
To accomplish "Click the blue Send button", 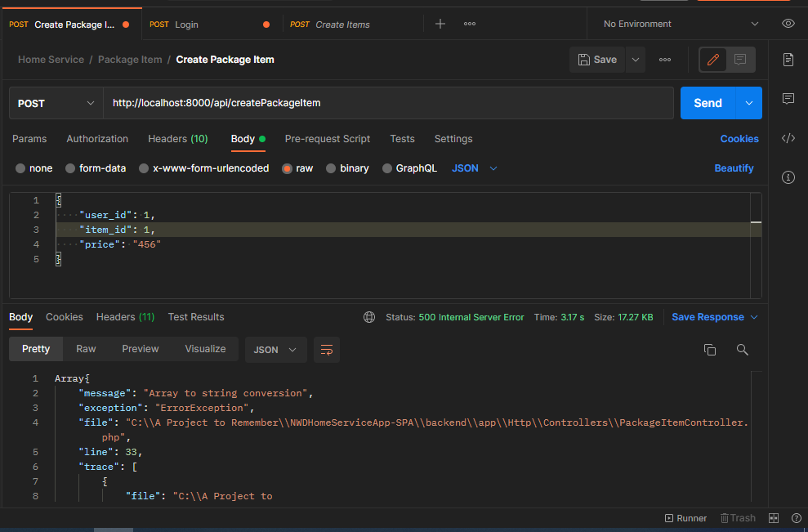I will coord(708,103).
